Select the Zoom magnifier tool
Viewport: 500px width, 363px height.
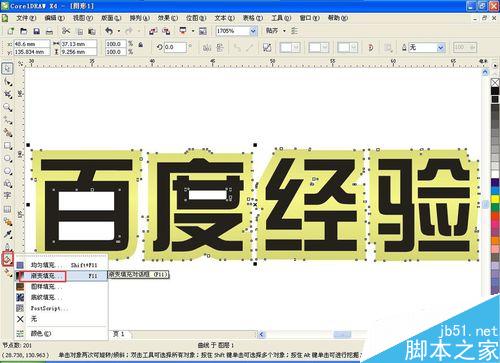point(7,107)
